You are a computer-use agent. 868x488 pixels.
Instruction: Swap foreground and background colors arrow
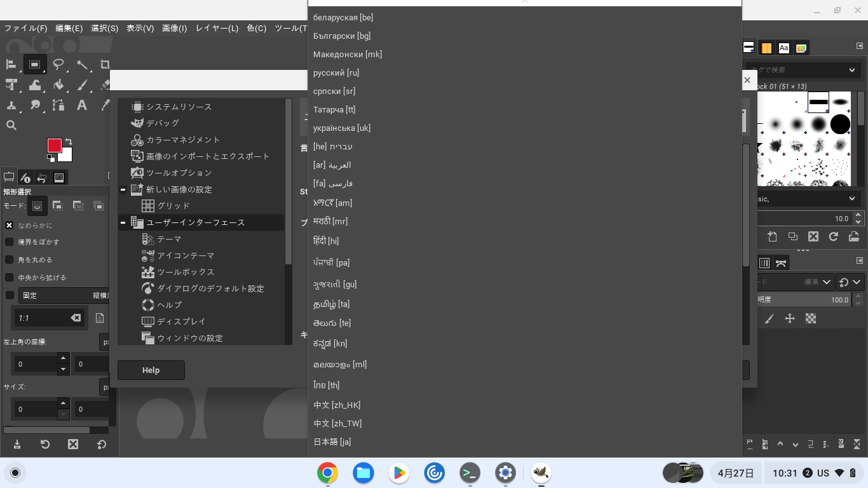click(x=69, y=141)
